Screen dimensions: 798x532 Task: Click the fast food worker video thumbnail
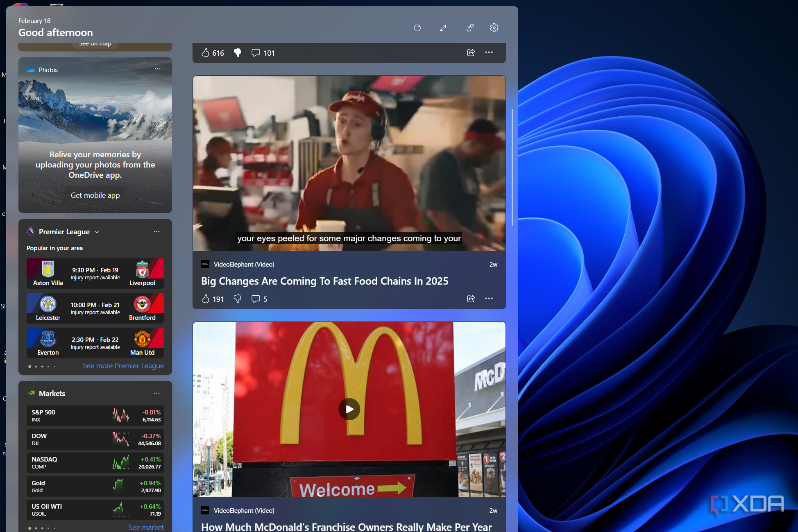point(349,163)
